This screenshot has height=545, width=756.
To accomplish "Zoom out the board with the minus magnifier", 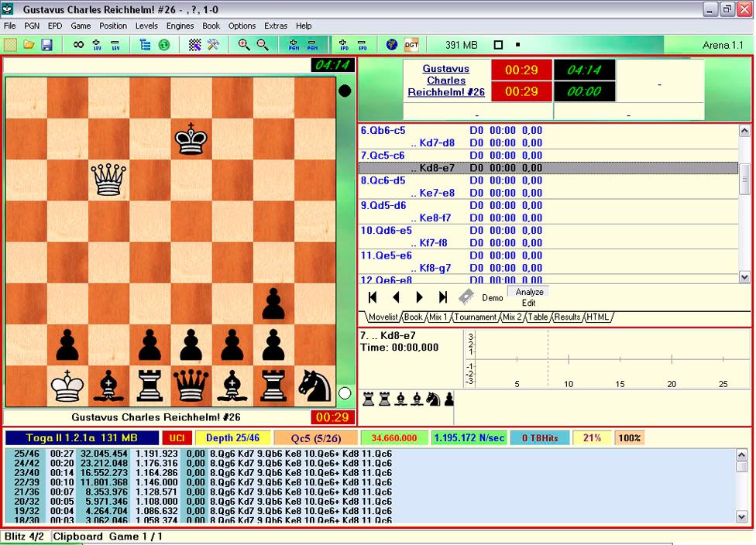I will (263, 45).
